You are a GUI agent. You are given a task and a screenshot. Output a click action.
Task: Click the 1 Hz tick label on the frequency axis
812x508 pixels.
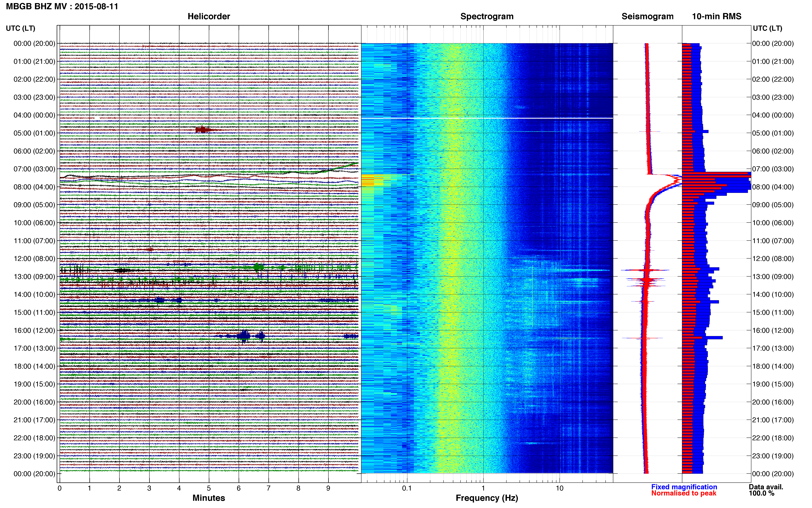click(483, 488)
